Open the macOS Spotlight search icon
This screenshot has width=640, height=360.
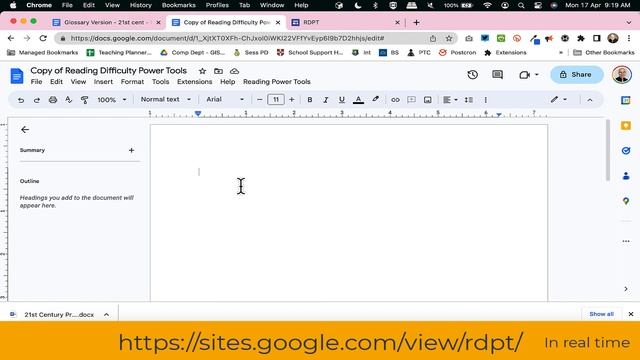coord(521,5)
